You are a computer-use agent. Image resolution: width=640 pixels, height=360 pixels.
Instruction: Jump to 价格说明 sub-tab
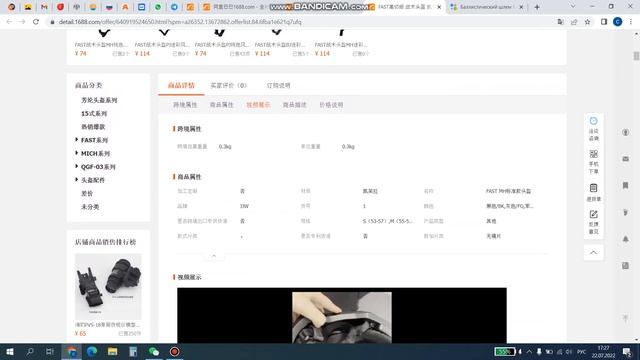pyautogui.click(x=331, y=105)
